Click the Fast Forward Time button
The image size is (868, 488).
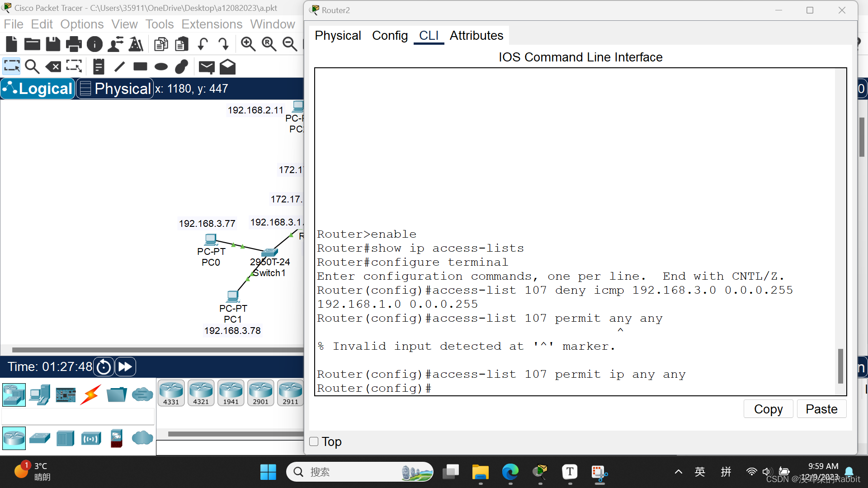click(x=125, y=367)
